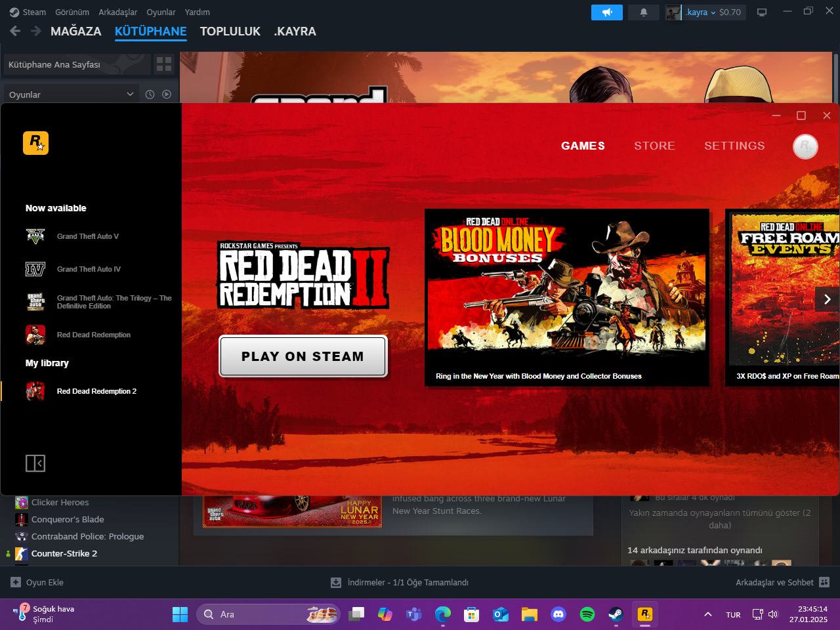Open GTA: The Trilogy Definitive Edition icon
Viewport: 840px width, 630px height.
pos(35,302)
